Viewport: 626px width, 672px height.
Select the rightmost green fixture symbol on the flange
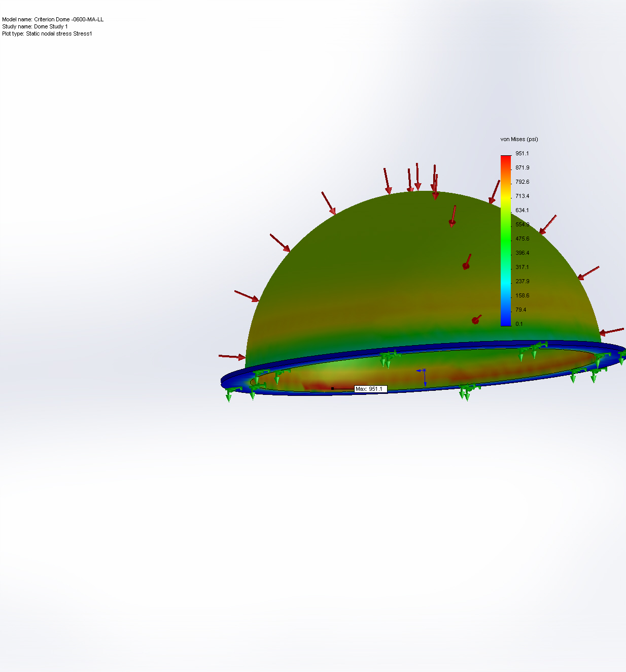pos(622,355)
